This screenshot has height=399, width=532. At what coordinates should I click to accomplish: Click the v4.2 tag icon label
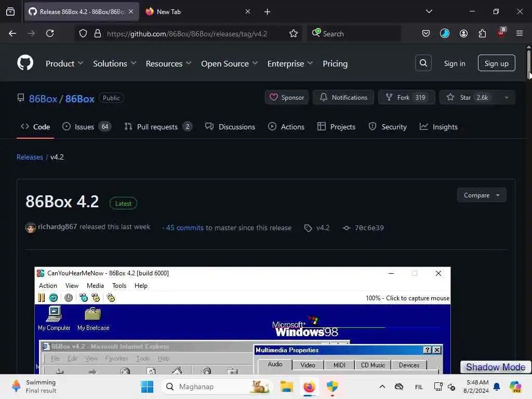coord(317,228)
